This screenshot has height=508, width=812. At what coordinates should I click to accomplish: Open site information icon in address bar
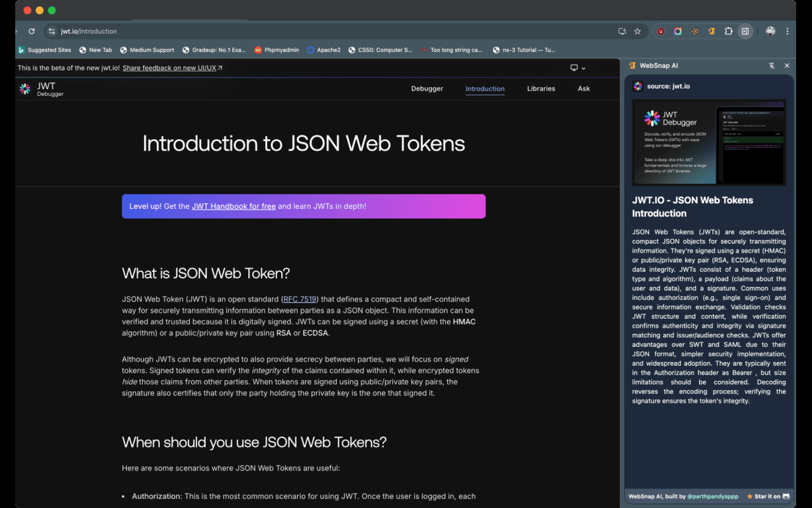52,31
